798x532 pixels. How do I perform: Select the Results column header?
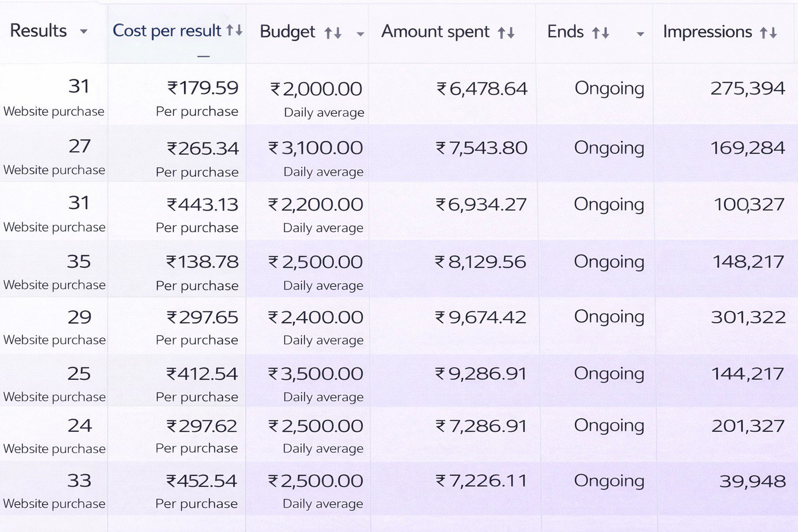coord(37,31)
